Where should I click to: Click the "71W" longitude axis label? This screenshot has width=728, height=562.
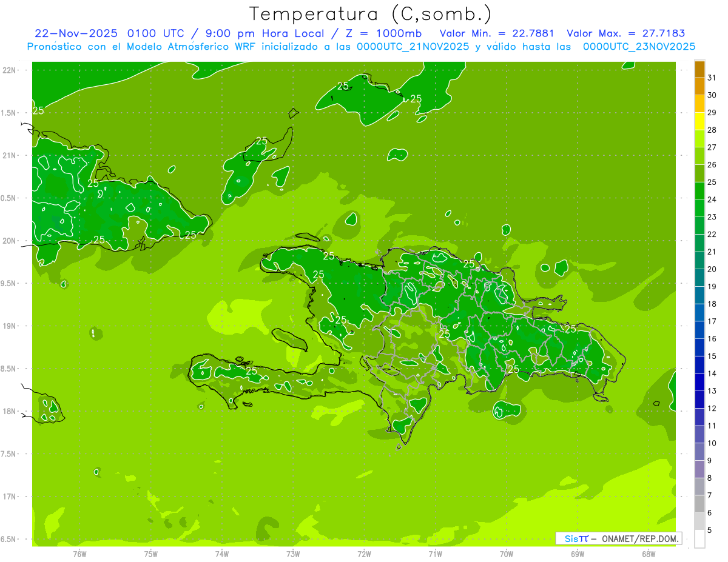click(435, 554)
